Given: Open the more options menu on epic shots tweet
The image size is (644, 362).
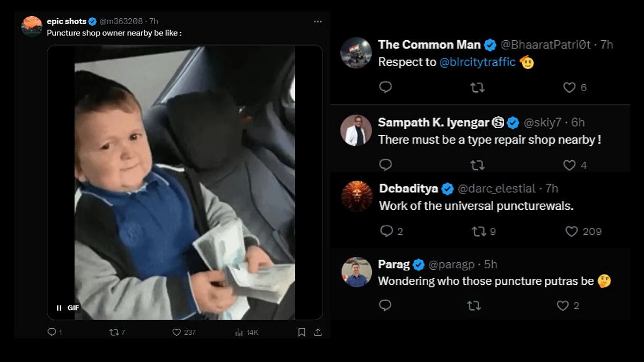Looking at the screenshot, I should click(318, 21).
